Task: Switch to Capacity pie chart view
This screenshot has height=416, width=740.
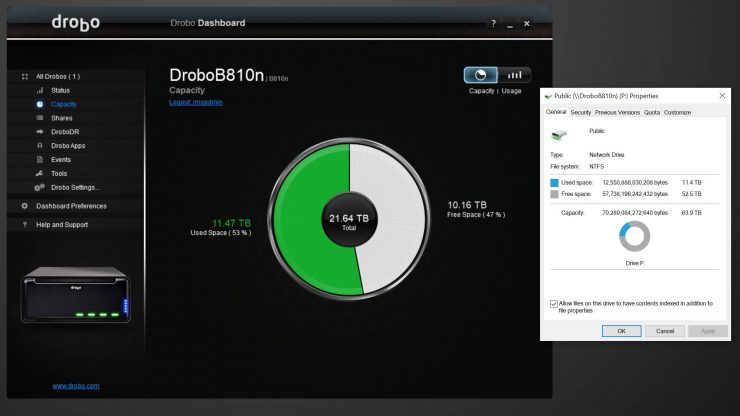Action: click(480, 75)
